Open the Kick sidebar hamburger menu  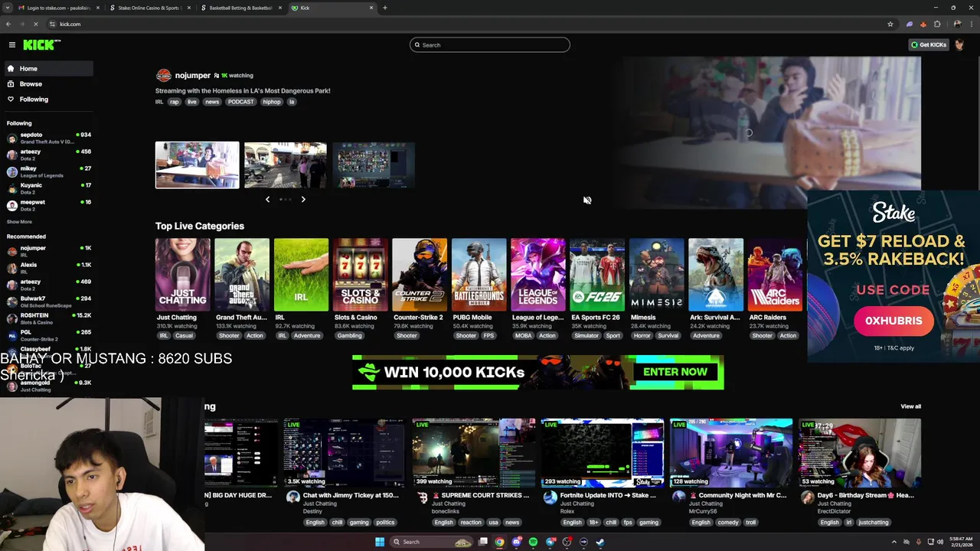[x=11, y=45]
